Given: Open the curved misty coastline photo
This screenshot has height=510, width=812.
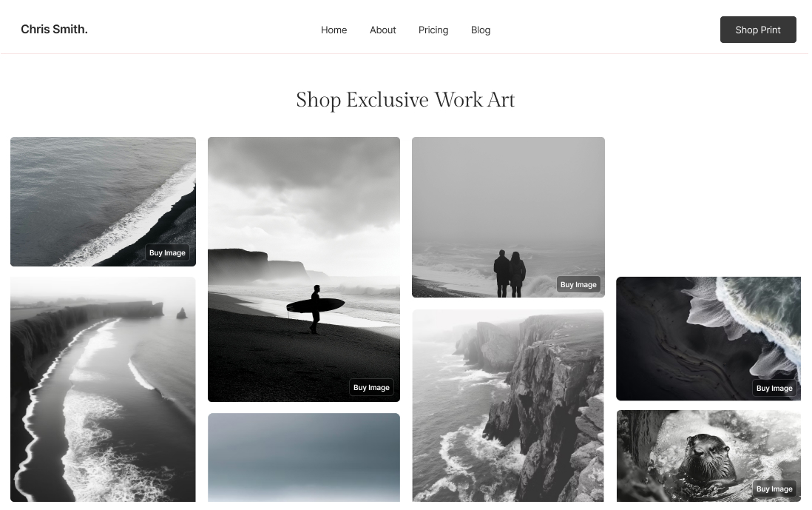Looking at the screenshot, I should click(103, 389).
